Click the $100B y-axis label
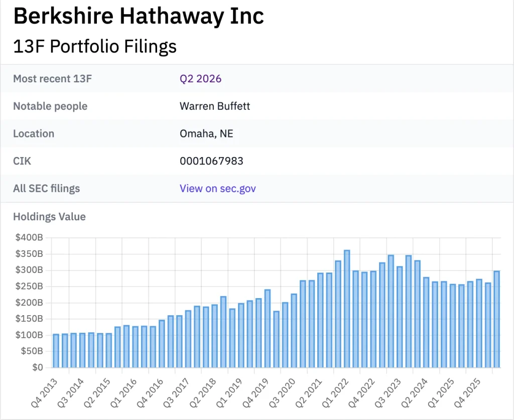This screenshot has height=420, width=514. coord(29,335)
